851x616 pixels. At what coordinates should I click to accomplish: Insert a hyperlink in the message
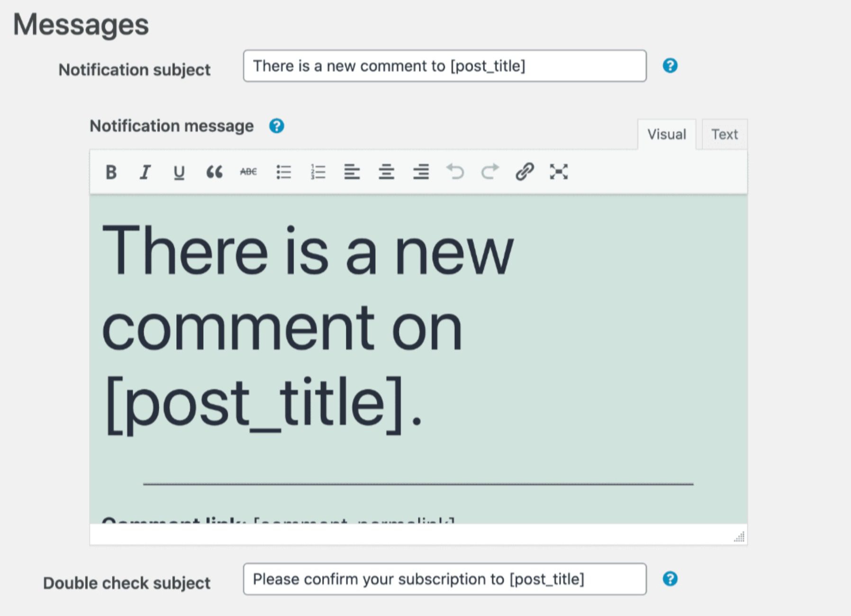click(525, 172)
